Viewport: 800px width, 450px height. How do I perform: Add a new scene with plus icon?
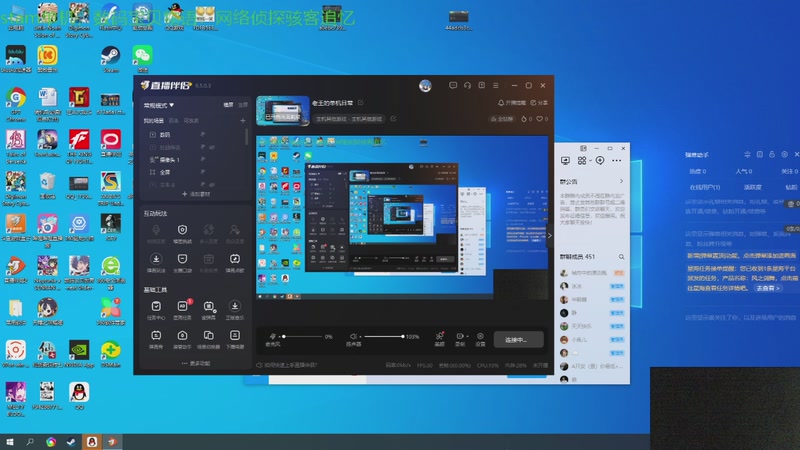243,120
